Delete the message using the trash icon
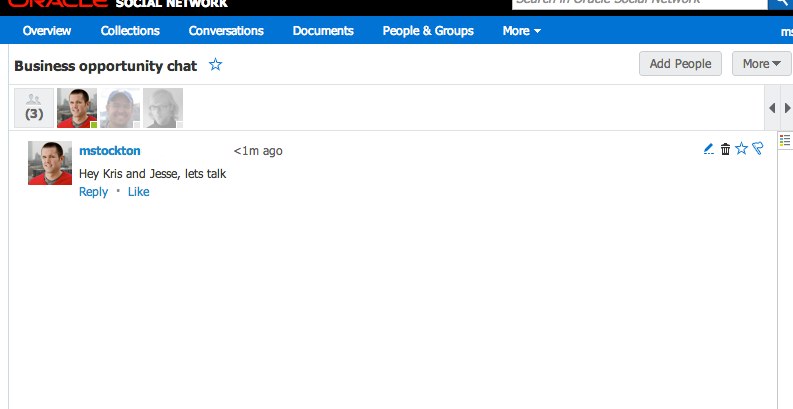 (x=725, y=149)
